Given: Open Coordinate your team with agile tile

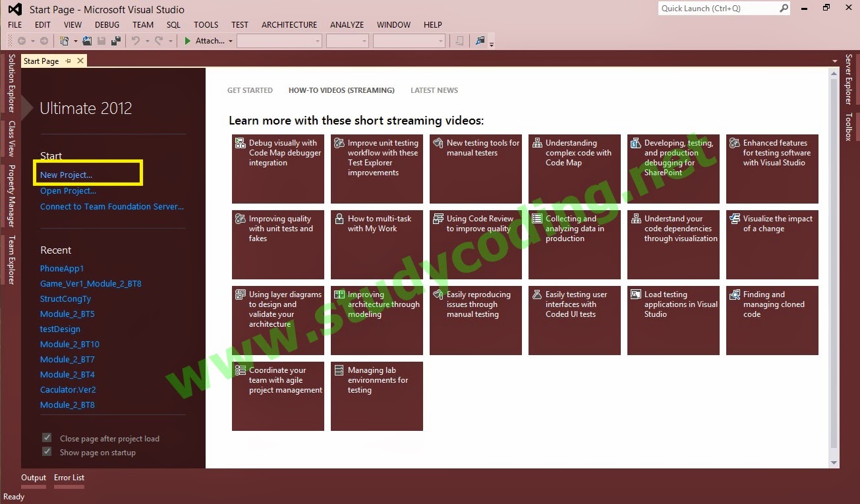Looking at the screenshot, I should pyautogui.click(x=278, y=396).
